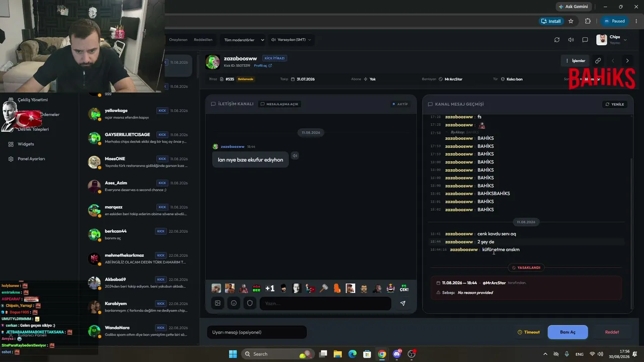Click the Install button in Chrome toolbar

[x=550, y=21]
